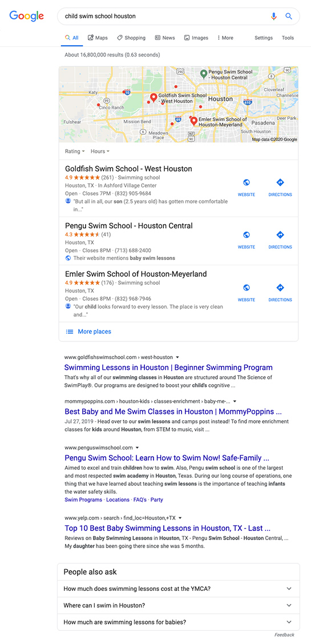
Task: Open the Houston map preview
Action: pyautogui.click(x=179, y=104)
